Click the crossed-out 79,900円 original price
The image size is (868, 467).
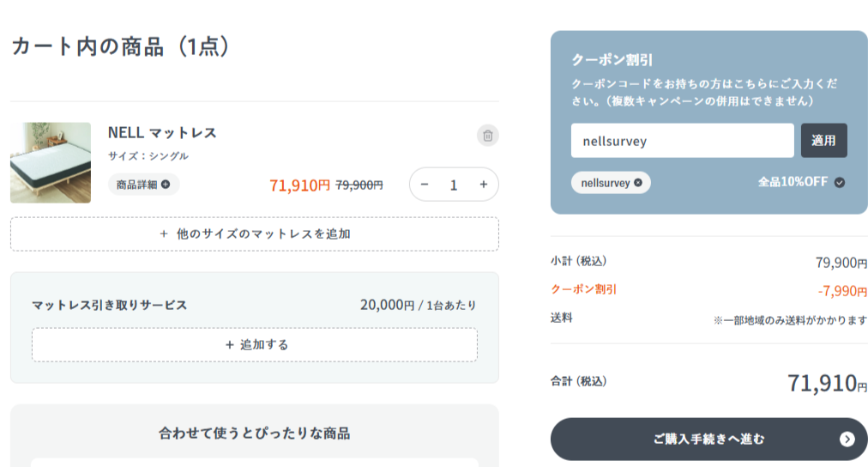coord(359,185)
